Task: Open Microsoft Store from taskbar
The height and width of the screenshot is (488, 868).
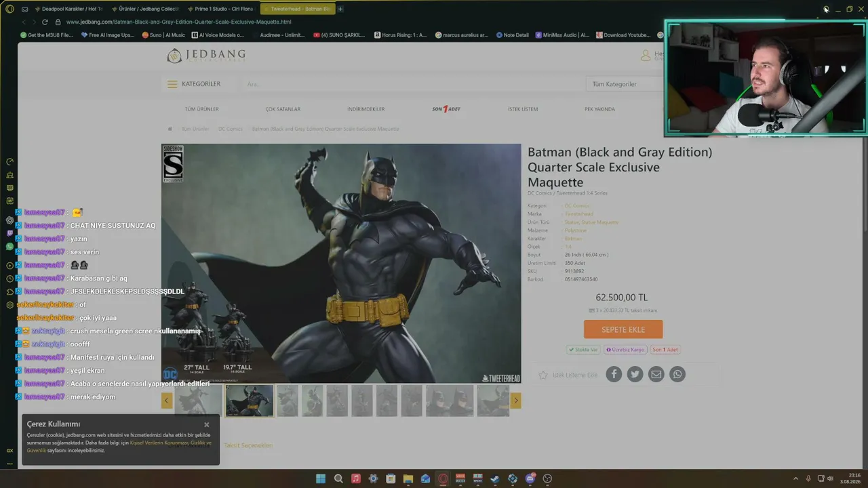Action: [x=391, y=479]
